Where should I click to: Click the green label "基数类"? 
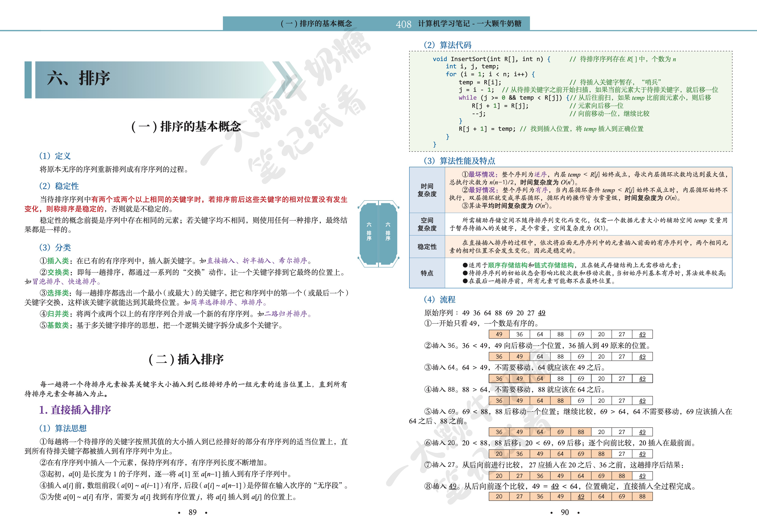click(x=58, y=325)
